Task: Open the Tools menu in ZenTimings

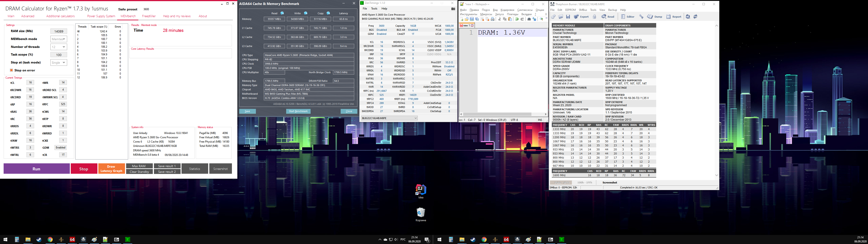Action: point(374,8)
